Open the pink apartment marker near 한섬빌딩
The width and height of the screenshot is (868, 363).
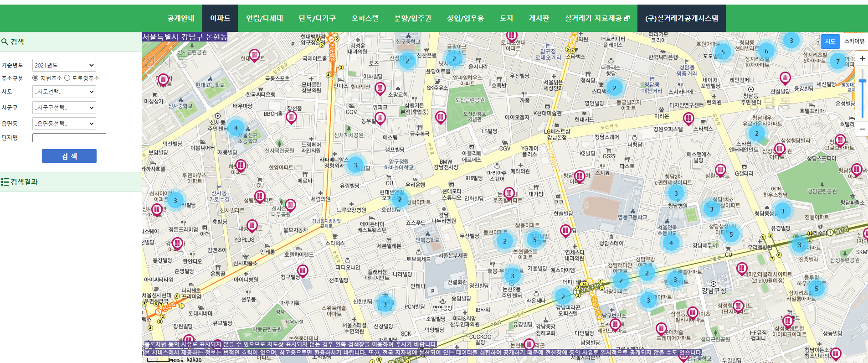coord(785,78)
